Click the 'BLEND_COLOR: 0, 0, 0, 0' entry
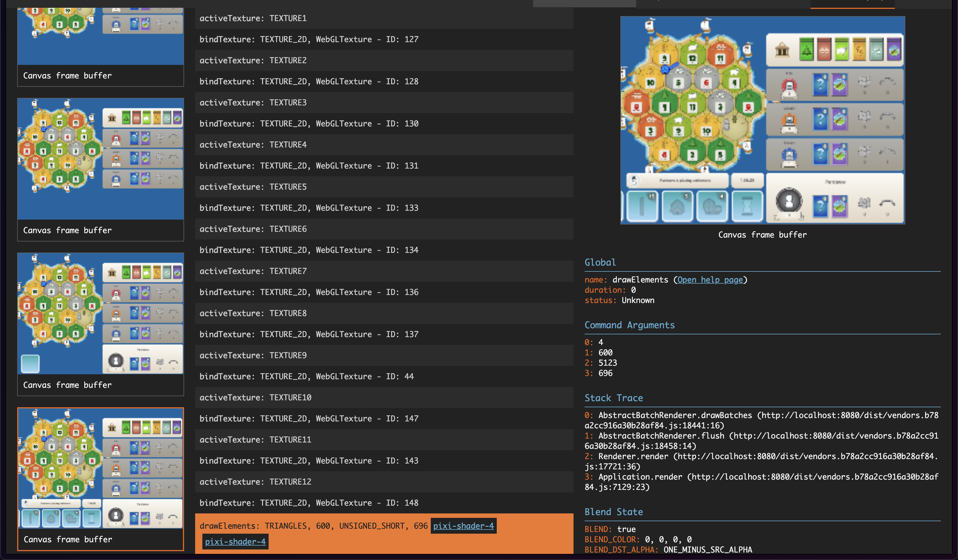The height and width of the screenshot is (560, 958). (x=638, y=539)
